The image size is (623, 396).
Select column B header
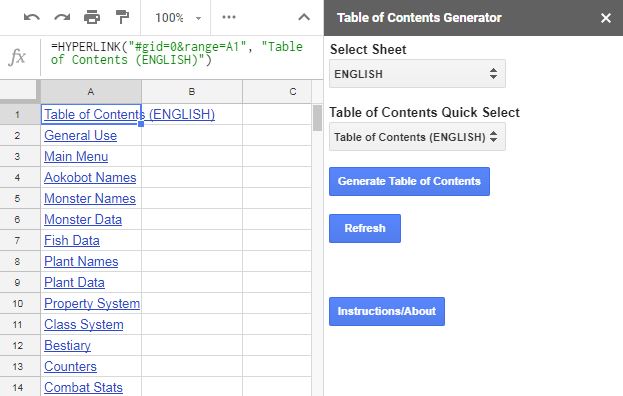coord(192,92)
